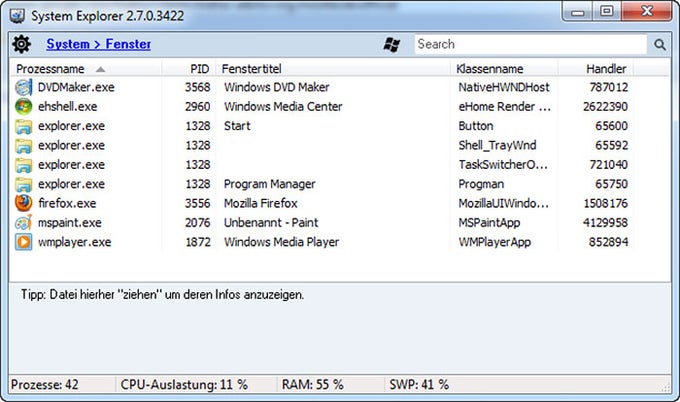The image size is (680, 402).
Task: Click the RAM: 55 % status entry
Action: tap(312, 385)
